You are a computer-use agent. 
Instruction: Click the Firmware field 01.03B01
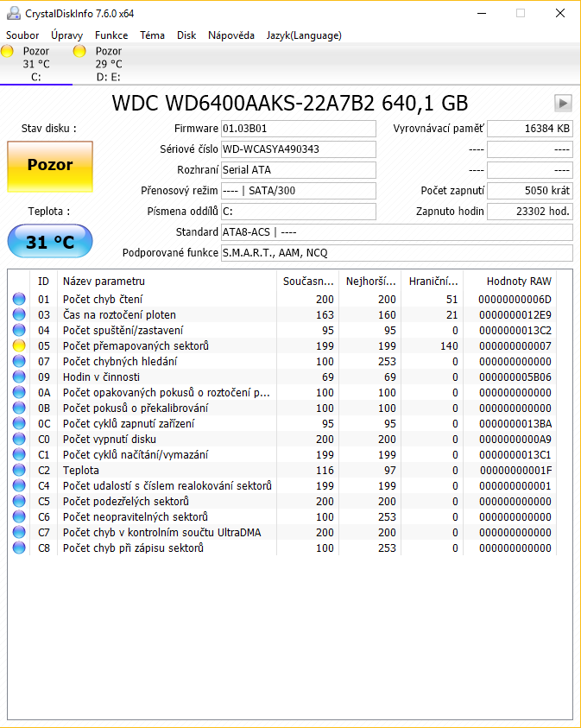coord(299,129)
